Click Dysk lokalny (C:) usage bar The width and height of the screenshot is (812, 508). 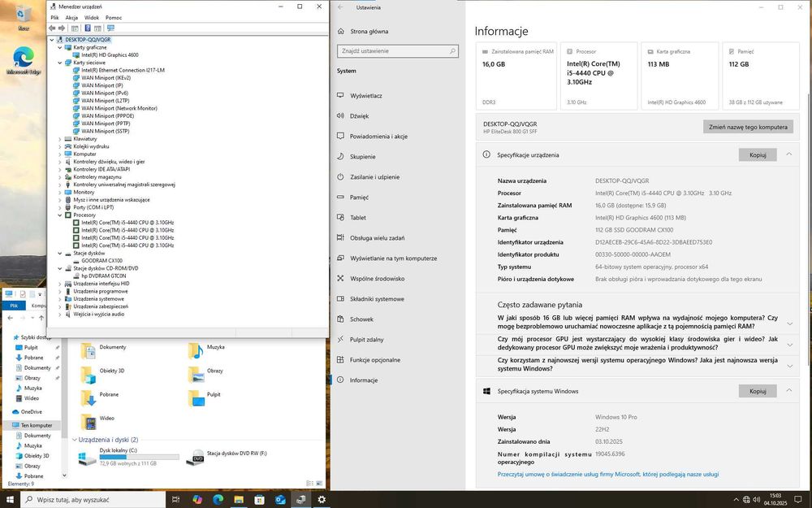point(140,457)
